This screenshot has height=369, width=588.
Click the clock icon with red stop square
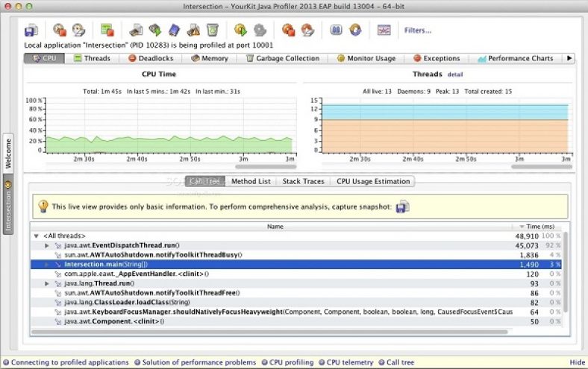coord(59,30)
